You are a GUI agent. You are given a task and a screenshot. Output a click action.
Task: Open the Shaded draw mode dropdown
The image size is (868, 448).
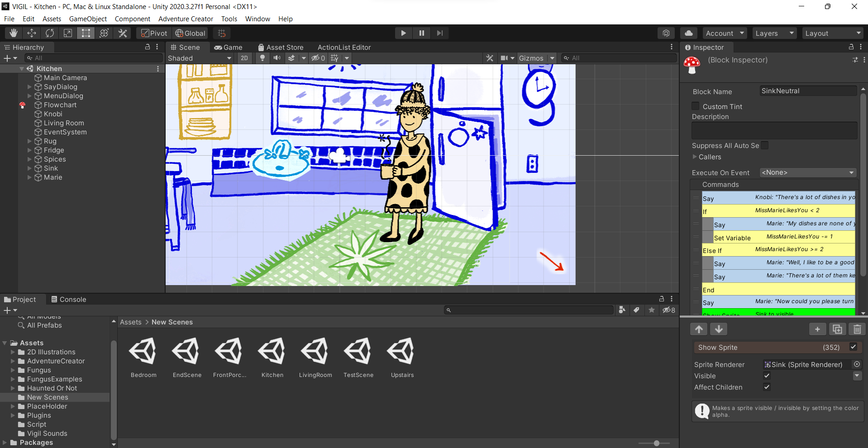coord(200,58)
